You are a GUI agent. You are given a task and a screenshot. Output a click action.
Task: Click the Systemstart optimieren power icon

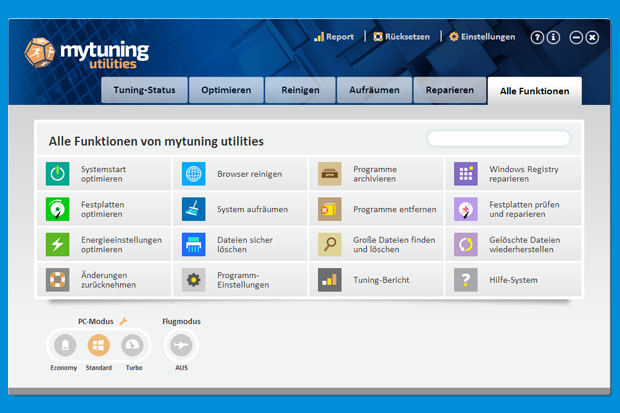click(x=58, y=174)
